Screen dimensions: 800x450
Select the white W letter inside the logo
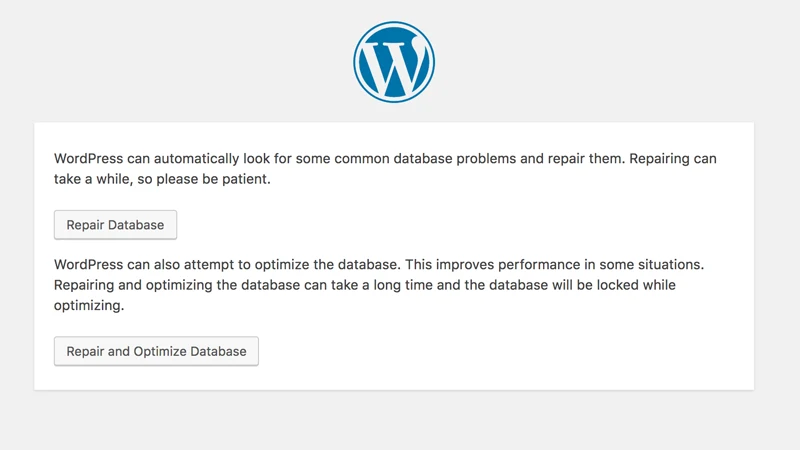(x=394, y=67)
